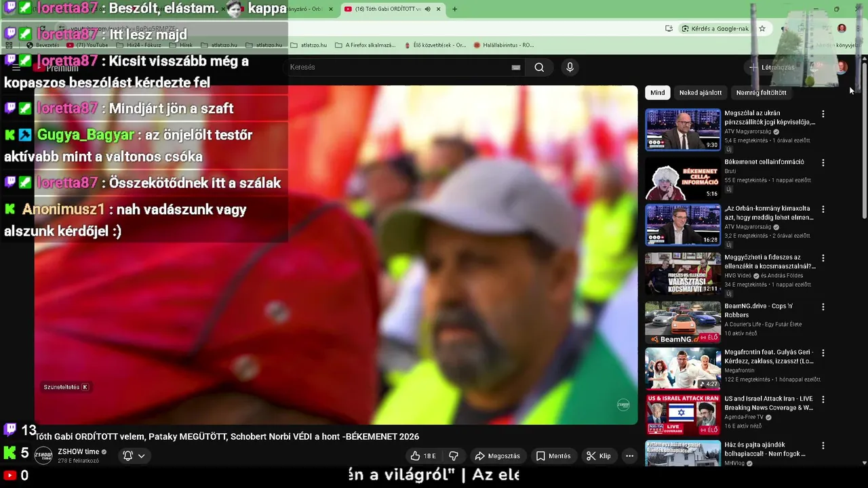Open the subscription notification bell dropdown

pos(134,456)
